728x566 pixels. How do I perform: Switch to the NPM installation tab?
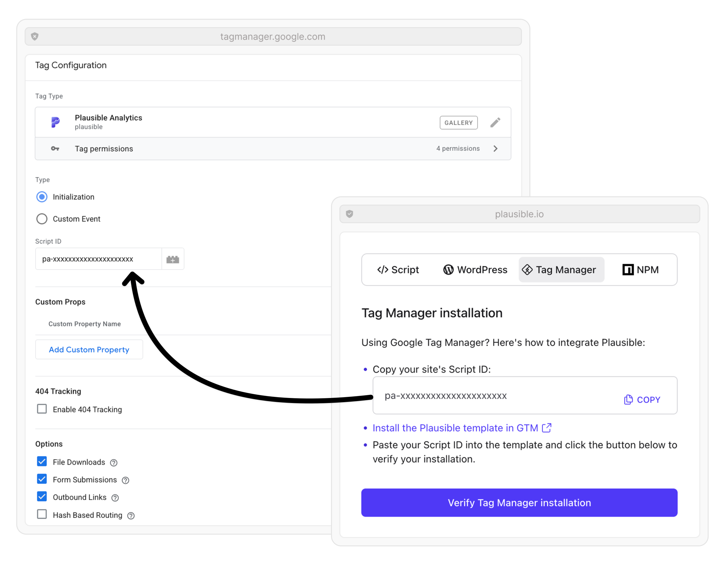640,270
